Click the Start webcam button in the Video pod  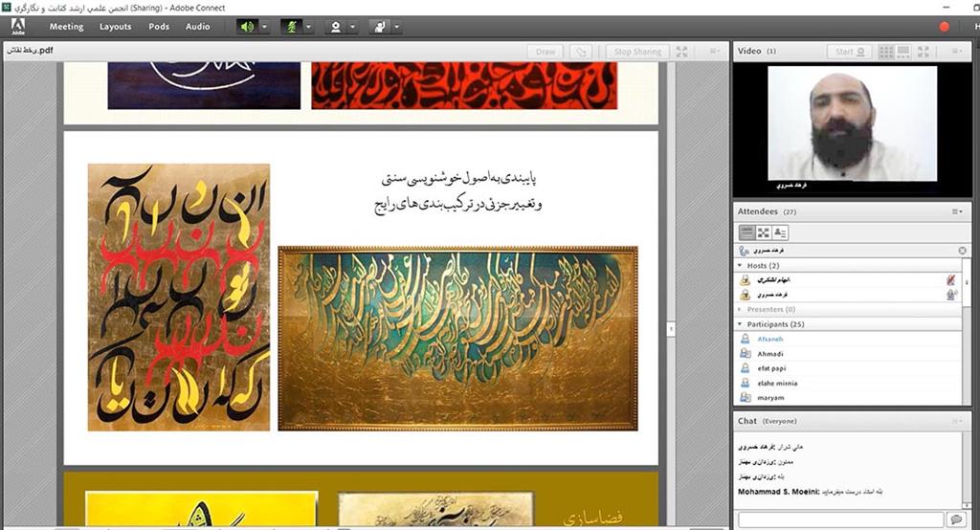[x=850, y=52]
